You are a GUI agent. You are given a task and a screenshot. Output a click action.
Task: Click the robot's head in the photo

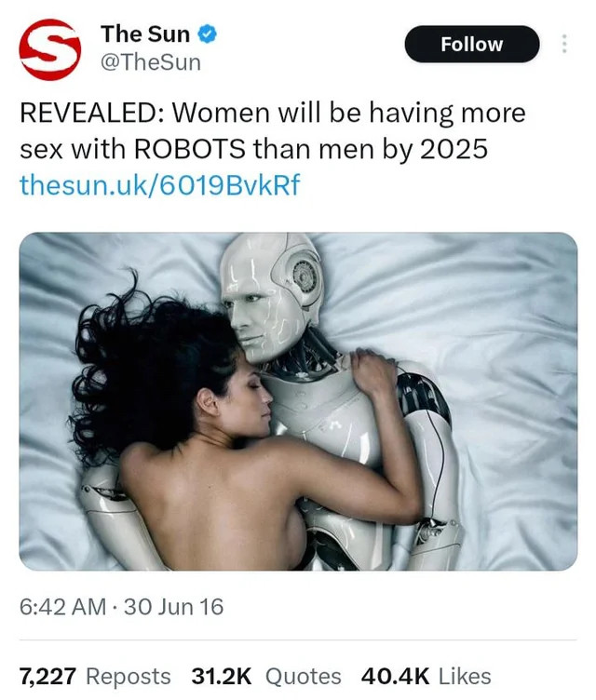click(x=270, y=297)
